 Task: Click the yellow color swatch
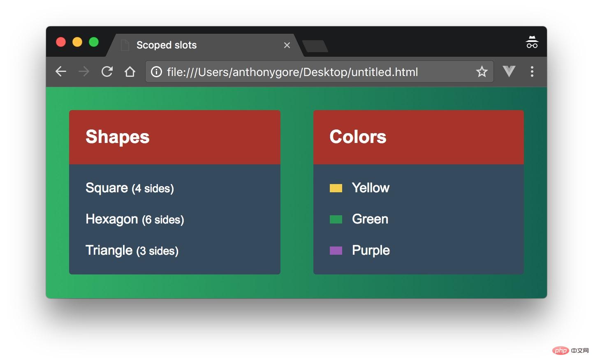tap(336, 188)
